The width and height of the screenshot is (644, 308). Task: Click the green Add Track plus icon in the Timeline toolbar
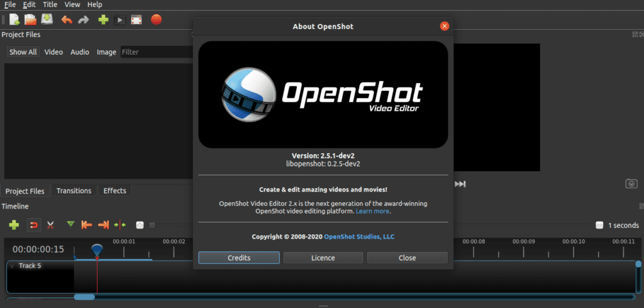click(x=14, y=225)
